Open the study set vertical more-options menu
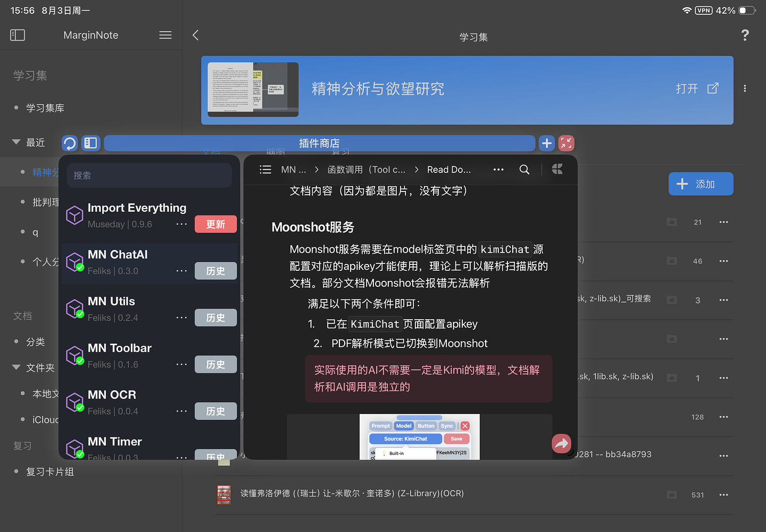Viewport: 766px width, 532px height. 745,88
